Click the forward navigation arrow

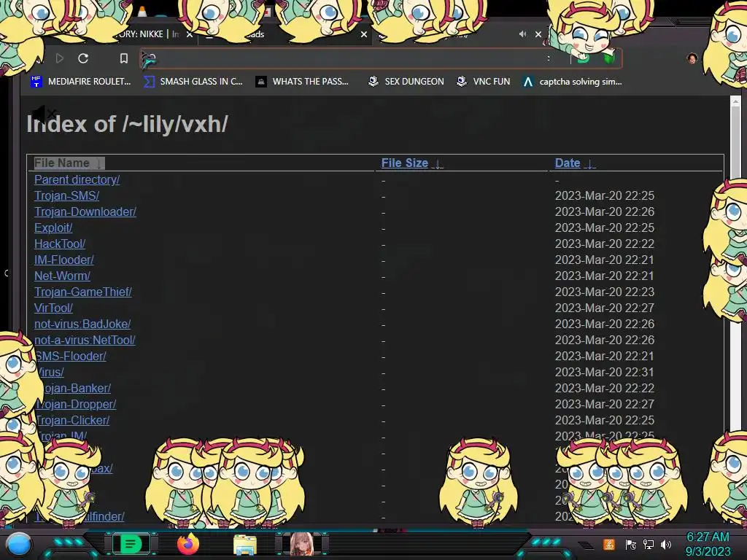60,58
